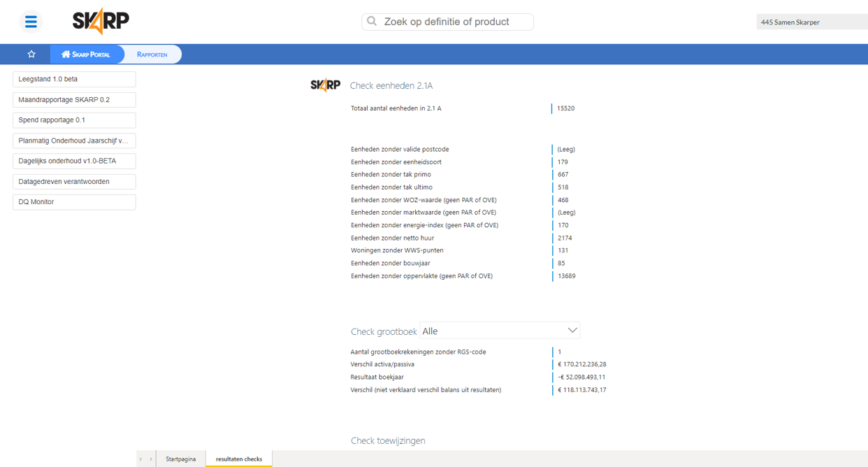Switch to the Rapporten tab
Viewport: 868px width, 467px height.
point(152,55)
